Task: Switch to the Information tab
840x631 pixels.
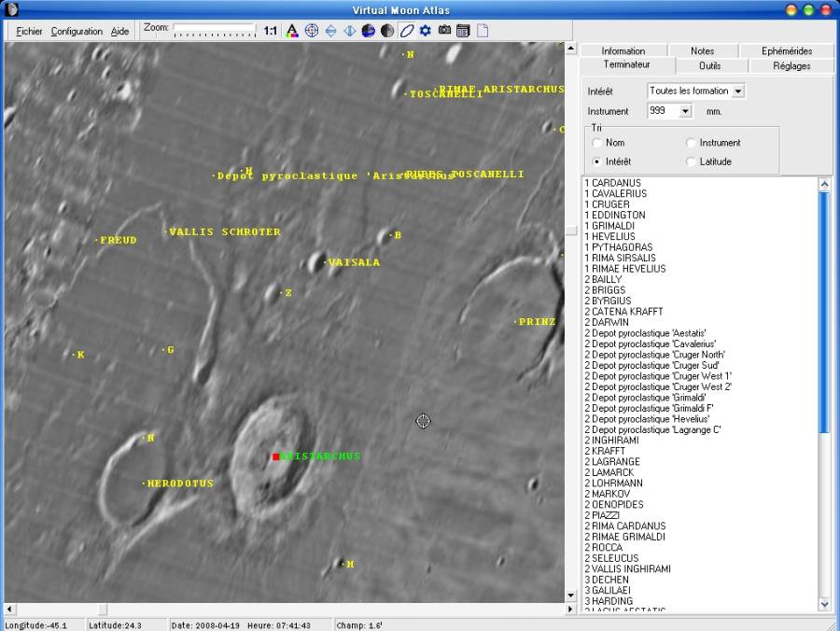Action: [623, 51]
